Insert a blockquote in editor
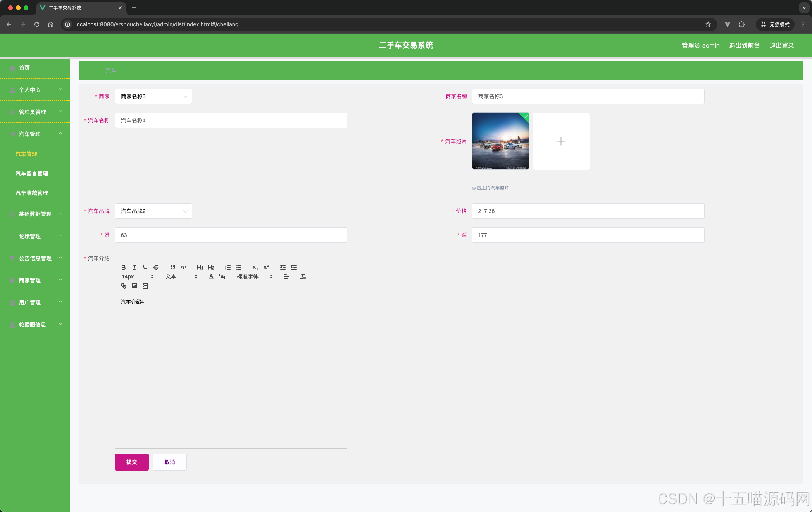Viewport: 812px width, 512px height. click(173, 267)
